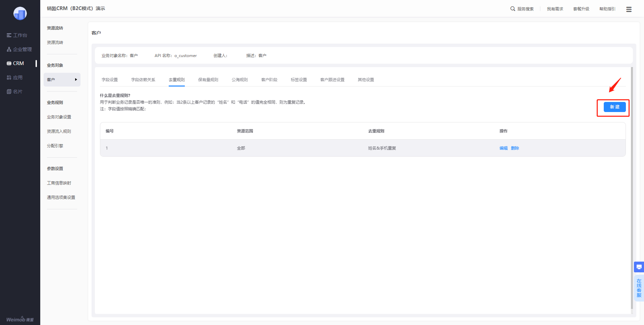
Task: Open 通用选项集设置 menu item
Action: (x=61, y=198)
